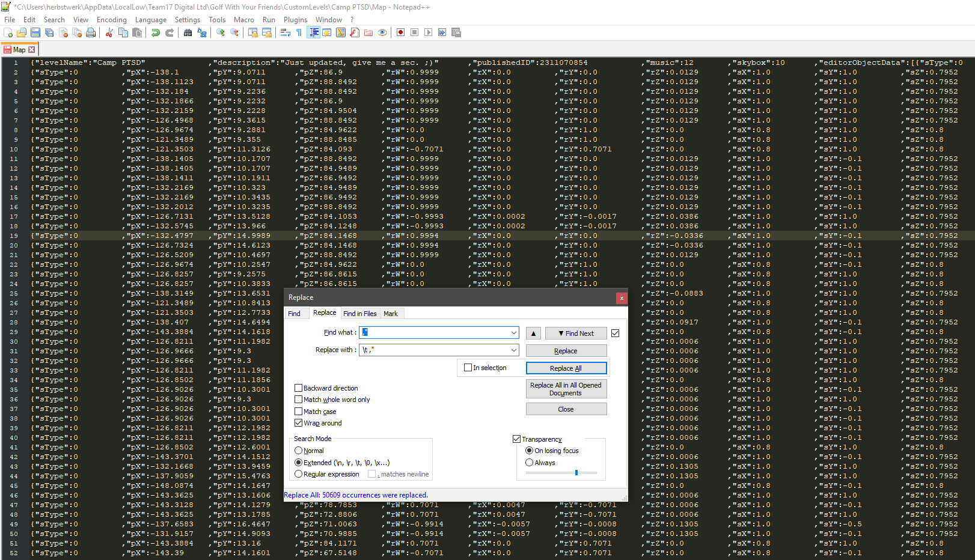Switch to the Mark tab
Image resolution: width=975 pixels, height=560 pixels.
point(391,314)
